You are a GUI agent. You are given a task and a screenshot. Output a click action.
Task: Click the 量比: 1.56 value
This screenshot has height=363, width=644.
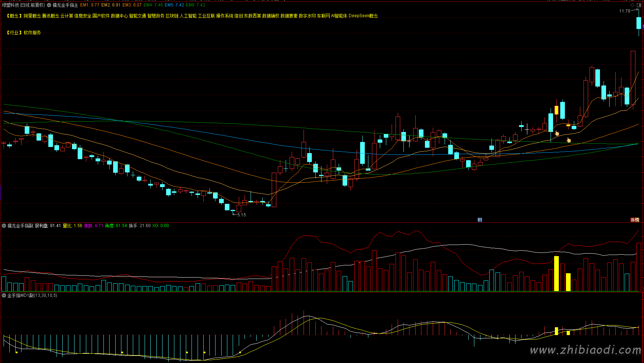pos(72,226)
